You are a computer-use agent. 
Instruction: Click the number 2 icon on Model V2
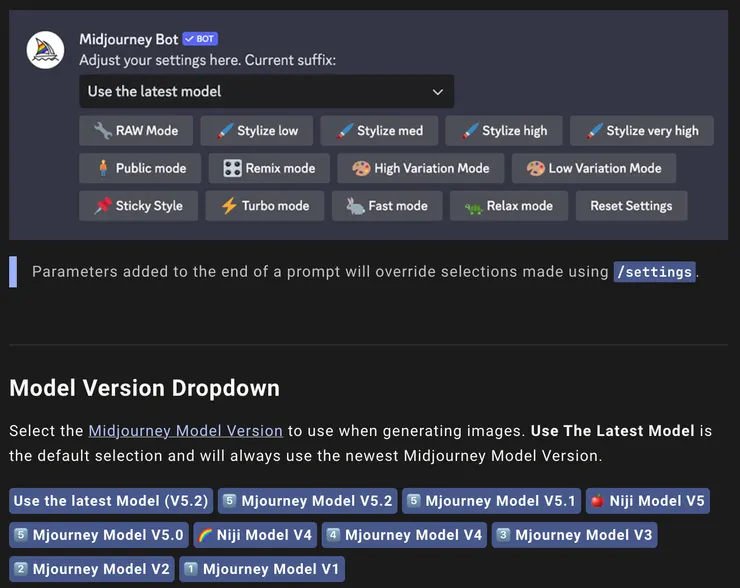[20, 568]
